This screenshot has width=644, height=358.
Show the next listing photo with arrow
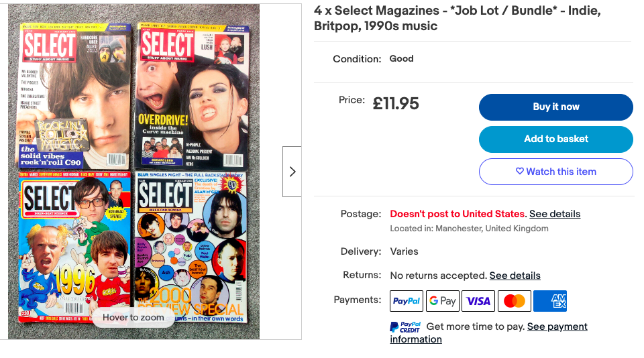point(292,172)
